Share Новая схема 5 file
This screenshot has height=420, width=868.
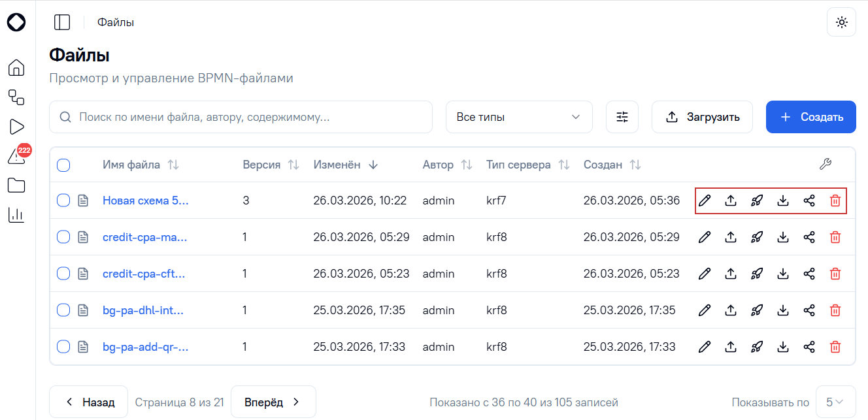point(809,201)
